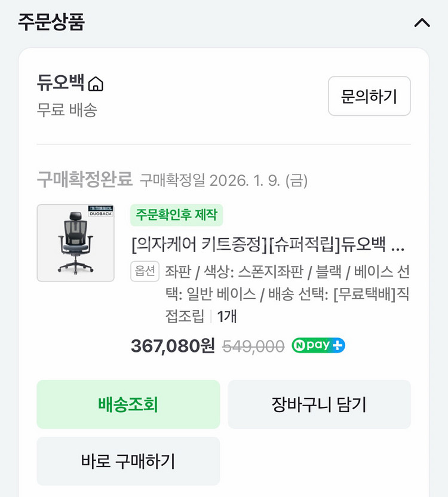The image size is (448, 497).
Task: Collapse the 주문상품 section with the chevron
Action: tap(422, 23)
